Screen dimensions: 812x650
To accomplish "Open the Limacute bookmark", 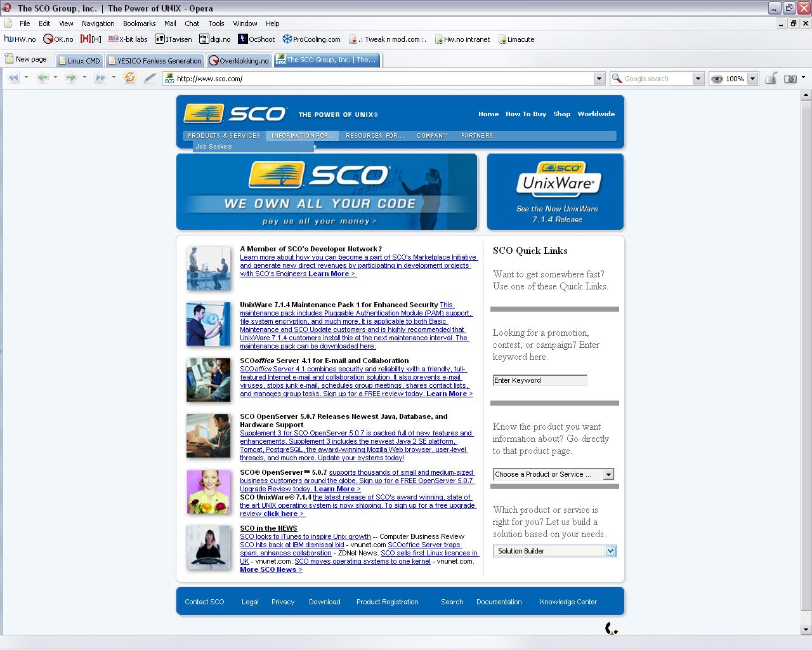I will coord(516,39).
